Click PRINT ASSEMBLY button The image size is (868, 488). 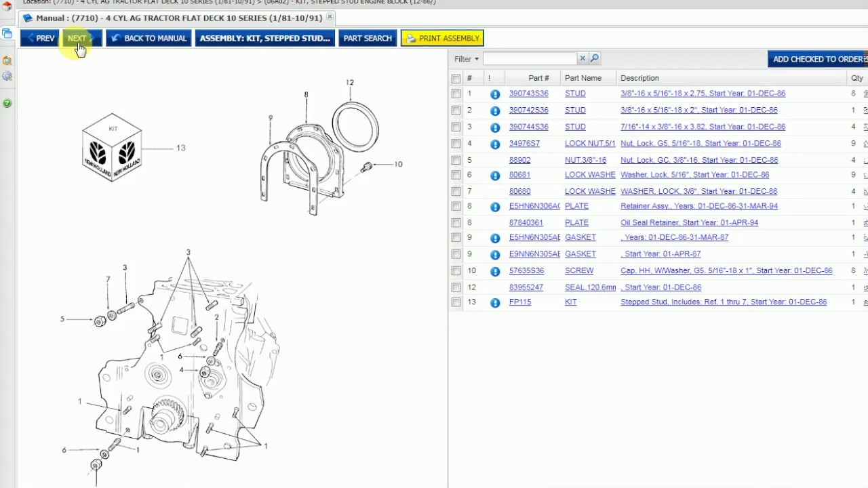442,38
